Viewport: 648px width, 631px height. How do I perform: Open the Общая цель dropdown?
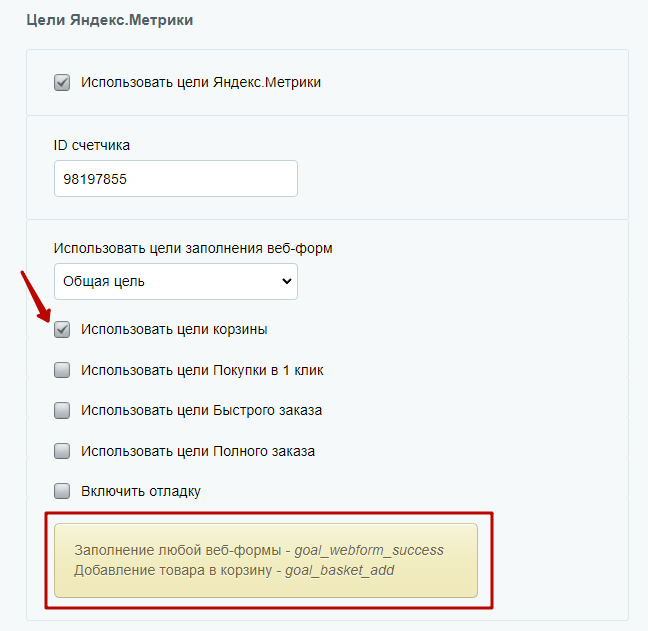(x=176, y=281)
